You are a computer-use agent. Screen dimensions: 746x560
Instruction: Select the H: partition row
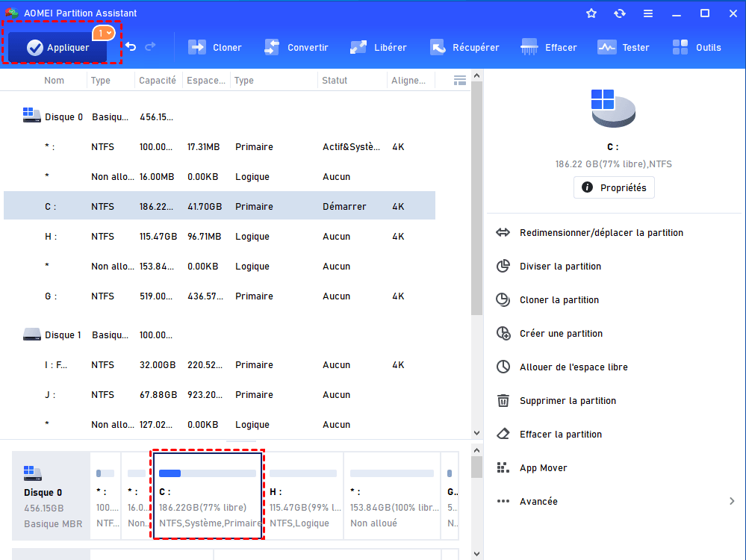[x=220, y=237]
